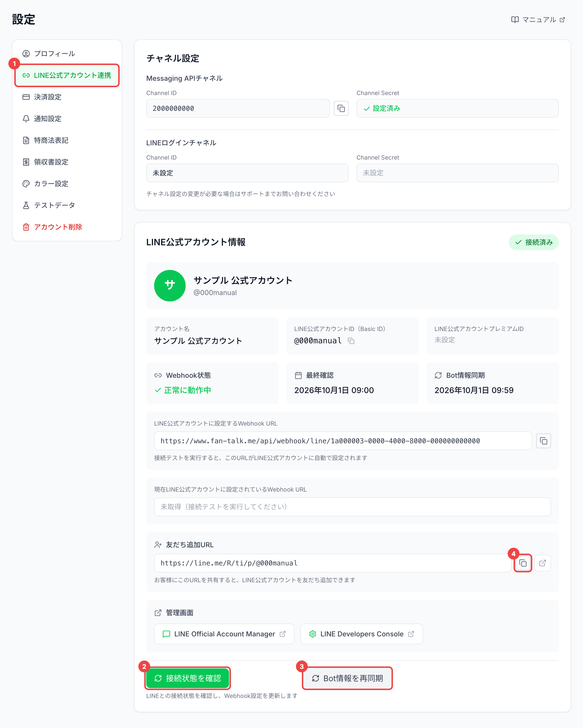Open 領収書設定

[x=67, y=162]
